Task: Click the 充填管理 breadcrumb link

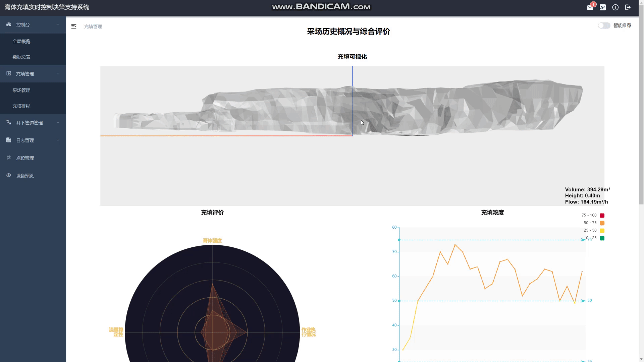Action: (x=93, y=26)
